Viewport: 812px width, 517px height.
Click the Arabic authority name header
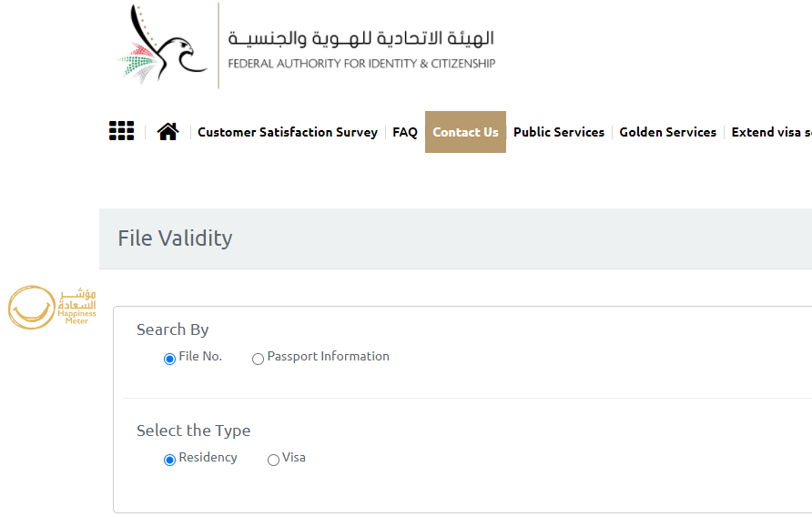tap(361, 38)
